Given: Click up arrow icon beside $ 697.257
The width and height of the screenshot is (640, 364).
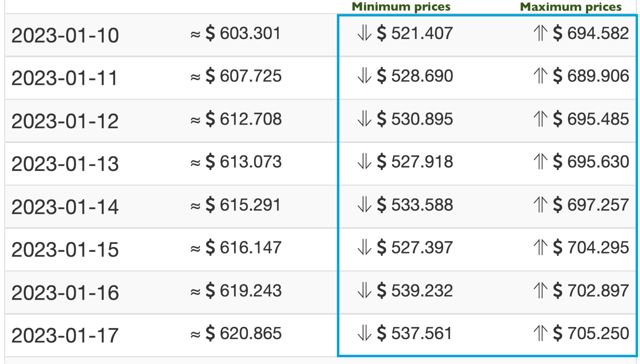Looking at the screenshot, I should click(540, 205).
